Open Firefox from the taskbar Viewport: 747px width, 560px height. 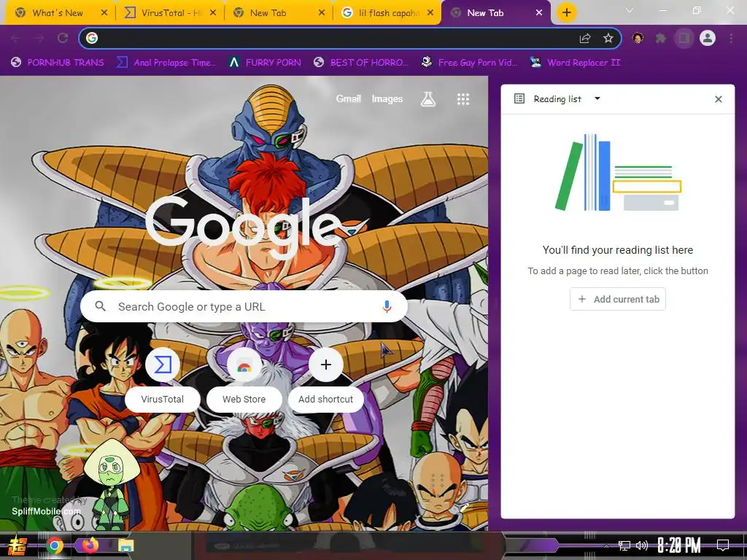coord(90,545)
